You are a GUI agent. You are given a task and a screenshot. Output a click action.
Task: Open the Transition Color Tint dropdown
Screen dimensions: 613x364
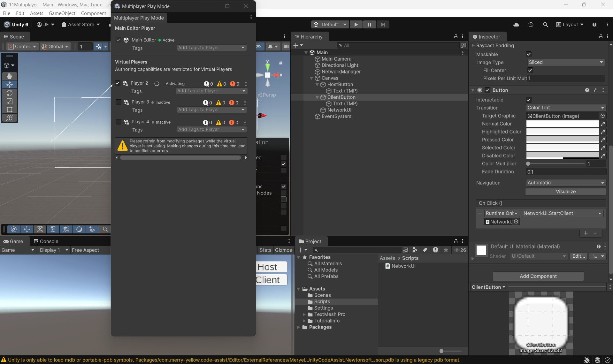(x=565, y=108)
